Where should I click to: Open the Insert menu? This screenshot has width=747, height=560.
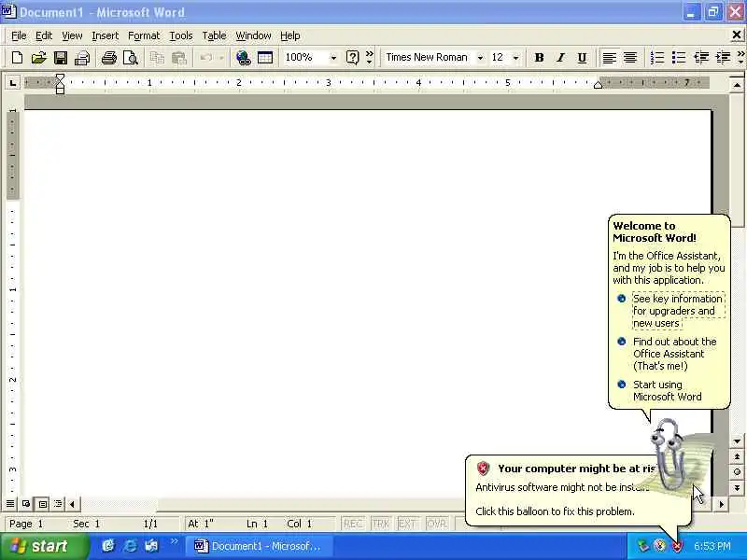point(106,35)
